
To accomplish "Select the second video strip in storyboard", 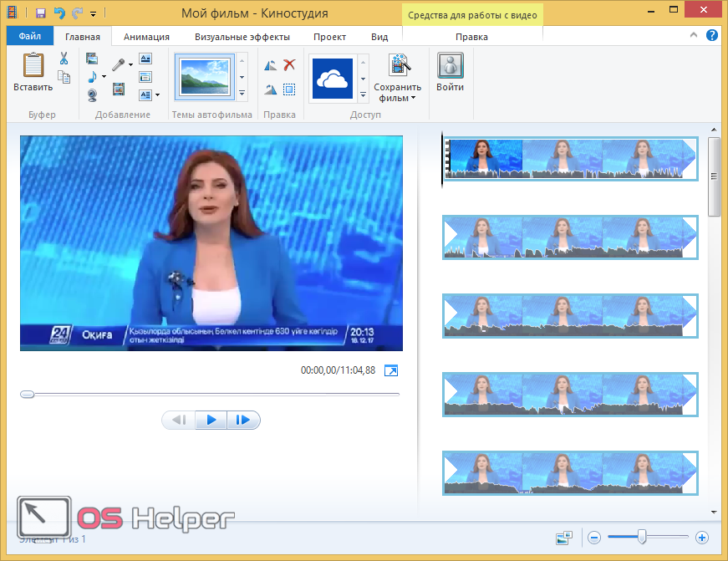I will pyautogui.click(x=569, y=237).
